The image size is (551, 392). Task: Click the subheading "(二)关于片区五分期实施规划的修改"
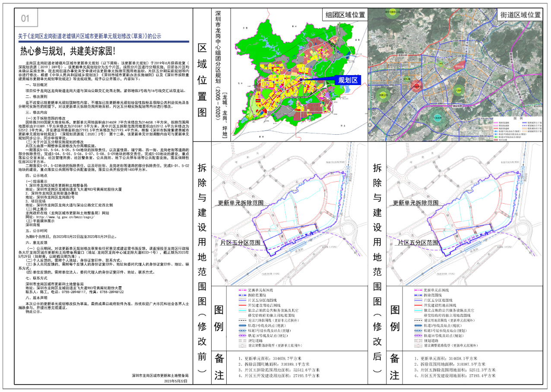pyautogui.click(x=54, y=142)
